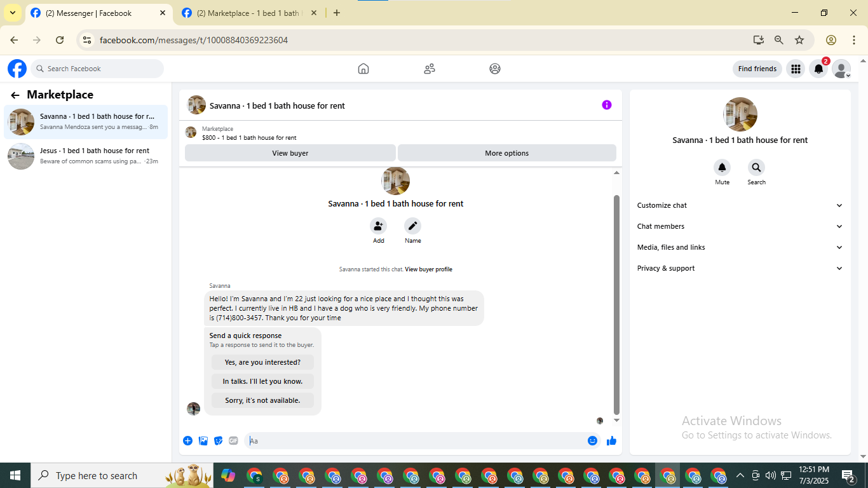The image size is (868, 488).
Task: Open the Savanna conversation in chat list
Action: (x=86, y=121)
